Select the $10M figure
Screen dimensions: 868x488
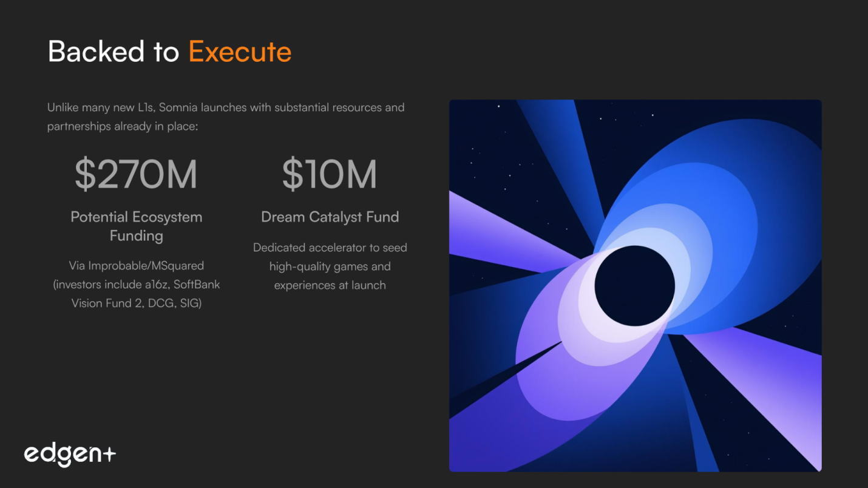tap(330, 175)
